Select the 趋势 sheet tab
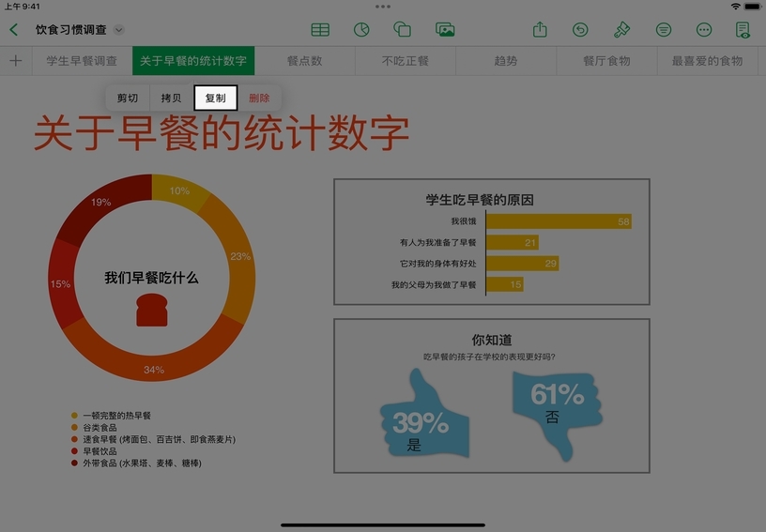Viewport: 766px width, 532px height. 506,61
